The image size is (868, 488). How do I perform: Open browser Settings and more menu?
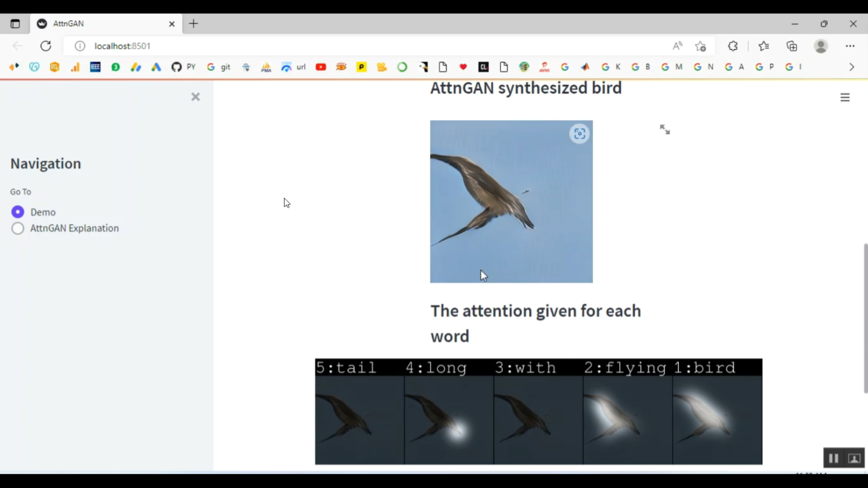(x=849, y=46)
